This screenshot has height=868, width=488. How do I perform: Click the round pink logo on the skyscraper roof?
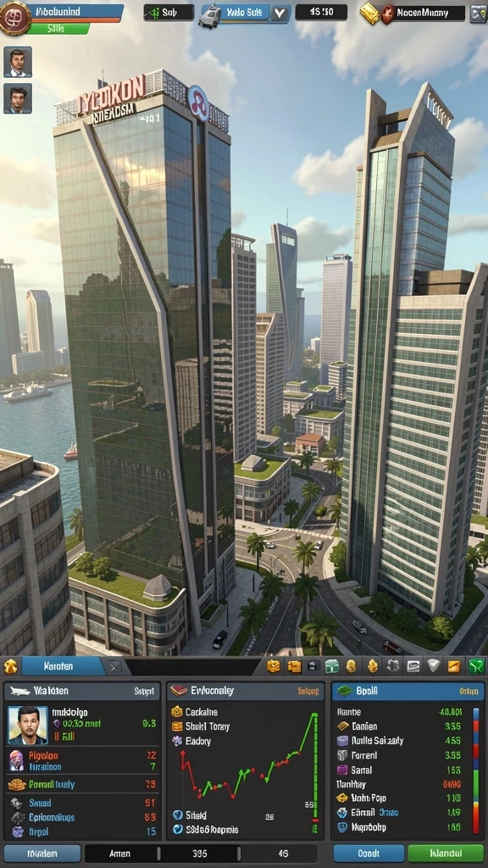click(x=198, y=103)
